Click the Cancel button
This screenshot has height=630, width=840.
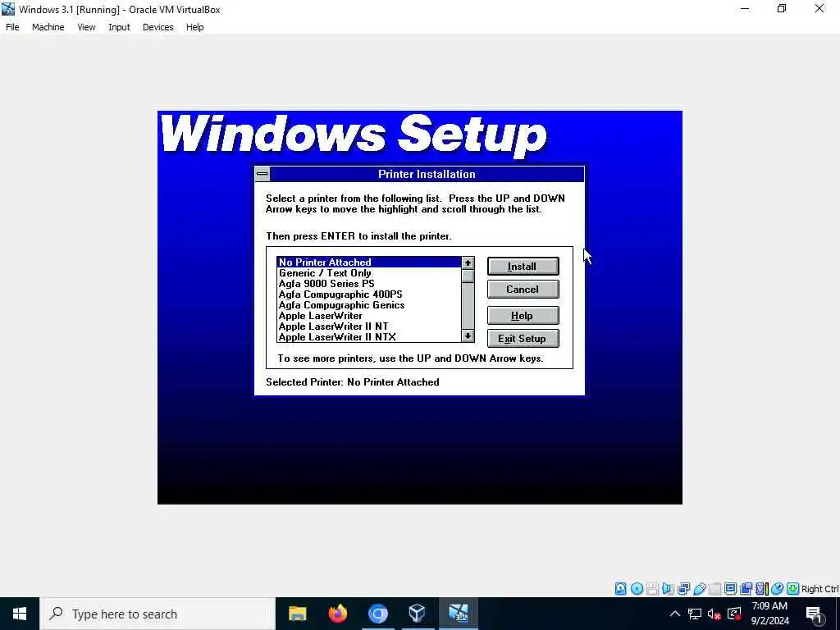tap(523, 290)
